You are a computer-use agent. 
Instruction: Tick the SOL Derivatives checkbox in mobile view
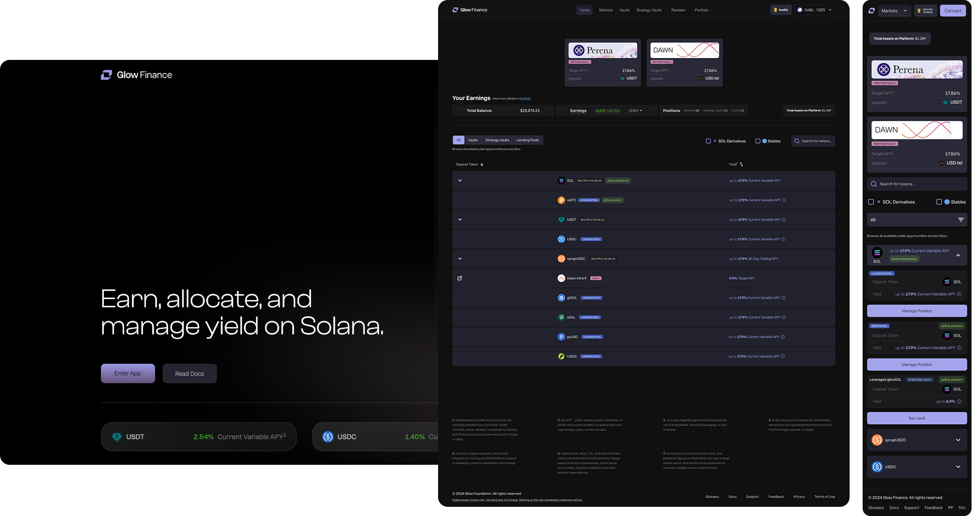pos(871,202)
